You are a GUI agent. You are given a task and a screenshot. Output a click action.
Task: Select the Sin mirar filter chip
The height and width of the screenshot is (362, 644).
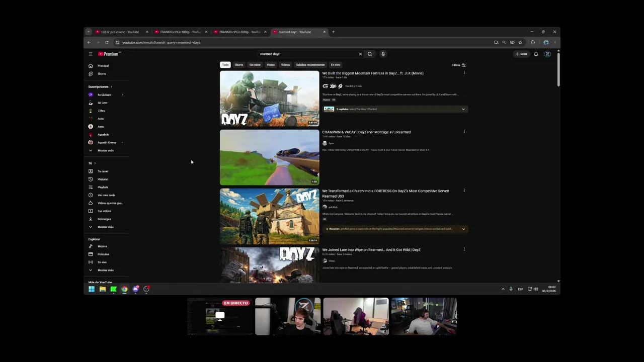coord(255,65)
